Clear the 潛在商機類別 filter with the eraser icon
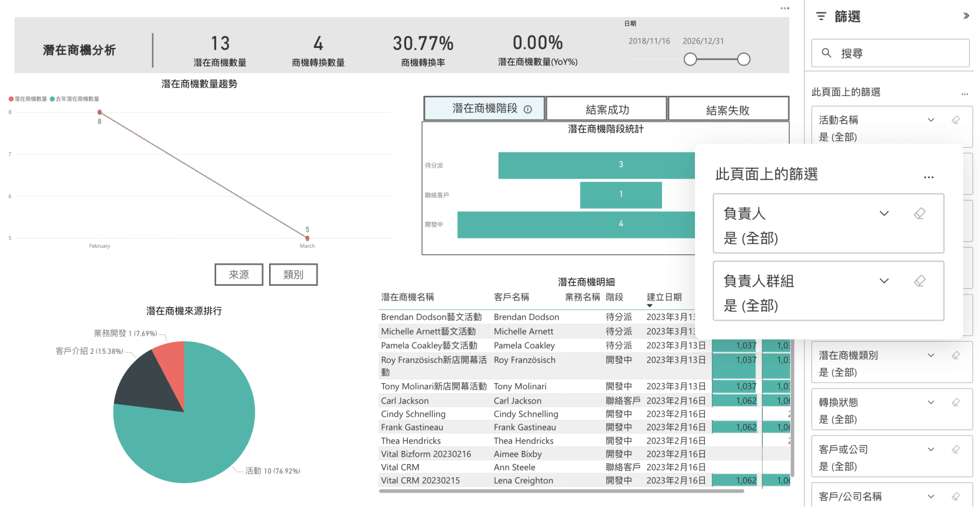 (x=956, y=356)
